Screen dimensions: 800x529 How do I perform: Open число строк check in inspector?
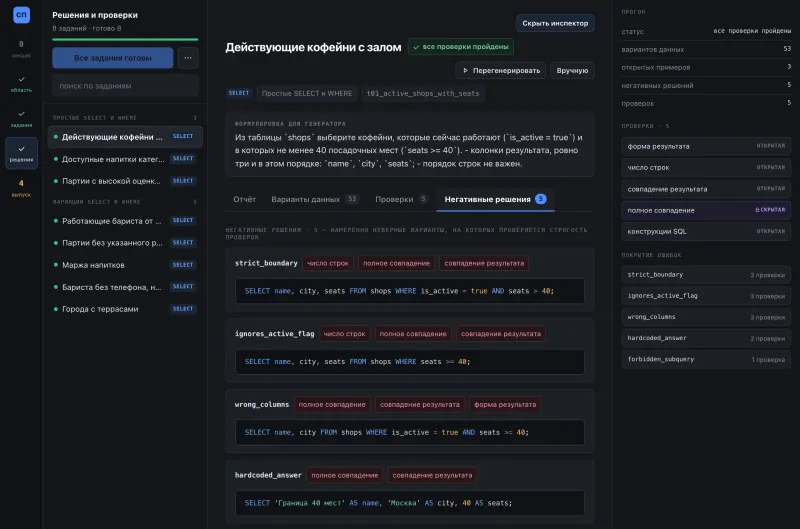[706, 167]
